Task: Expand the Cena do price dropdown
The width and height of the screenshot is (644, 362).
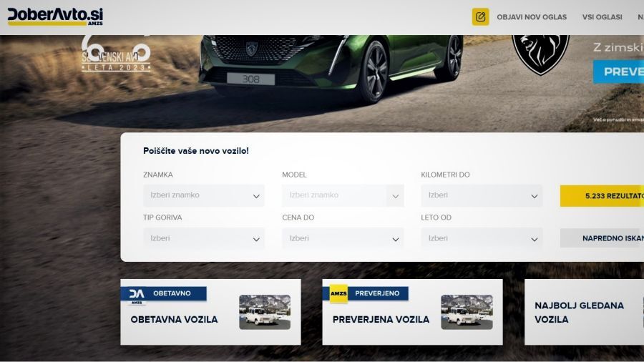Action: tap(343, 238)
